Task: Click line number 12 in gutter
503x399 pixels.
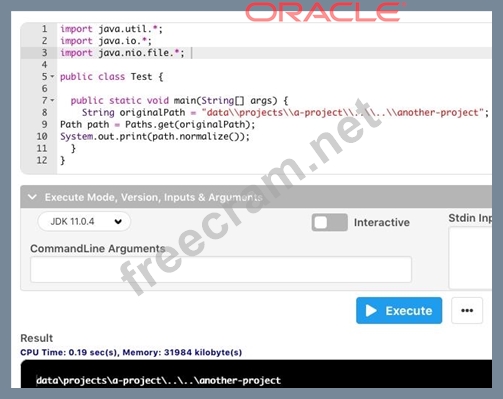Action: point(42,160)
